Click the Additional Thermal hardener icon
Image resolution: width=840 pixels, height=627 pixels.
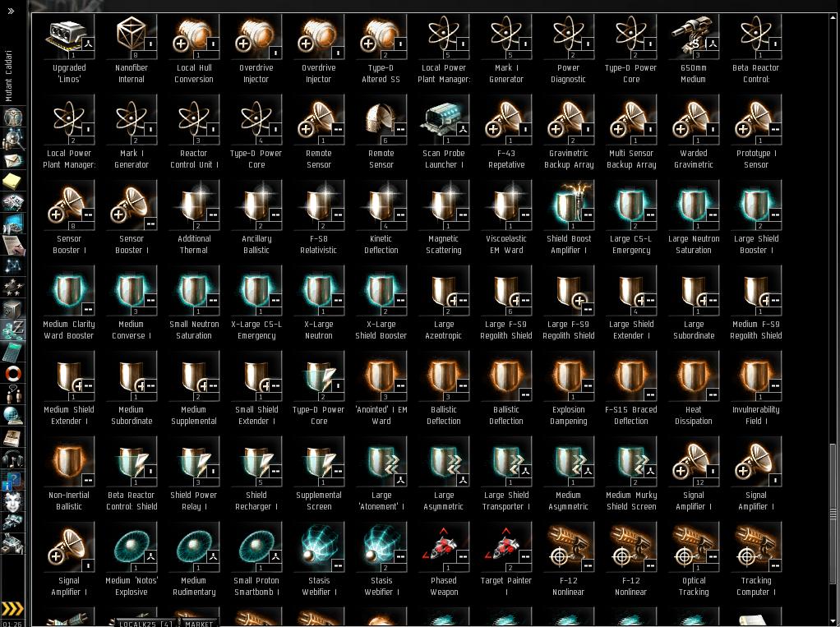point(194,207)
